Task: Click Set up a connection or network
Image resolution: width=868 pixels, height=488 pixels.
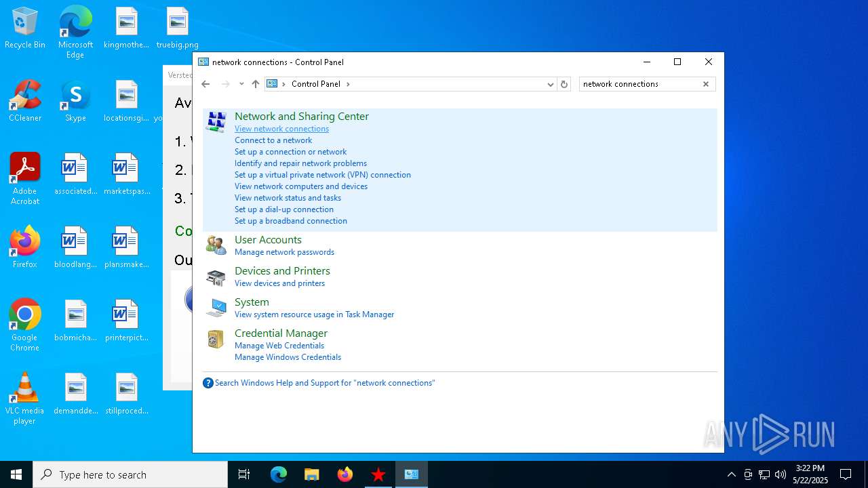Action: 290,152
